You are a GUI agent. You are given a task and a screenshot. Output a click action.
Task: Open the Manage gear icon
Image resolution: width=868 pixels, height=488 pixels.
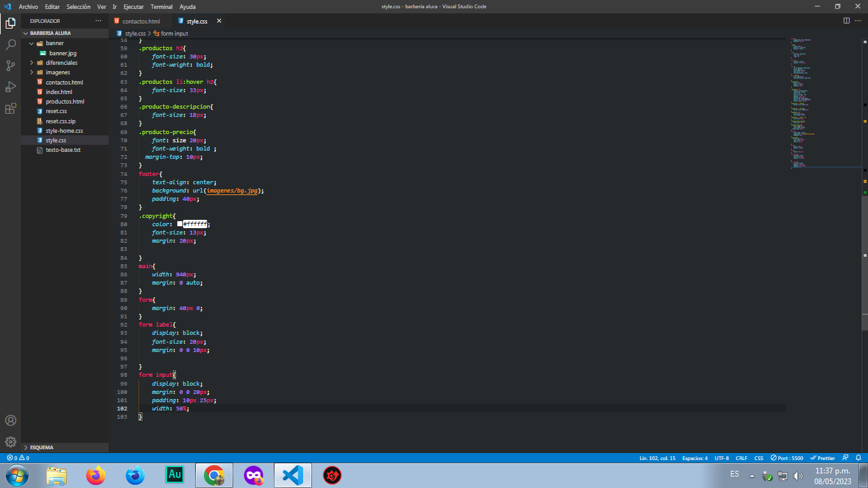point(10,442)
